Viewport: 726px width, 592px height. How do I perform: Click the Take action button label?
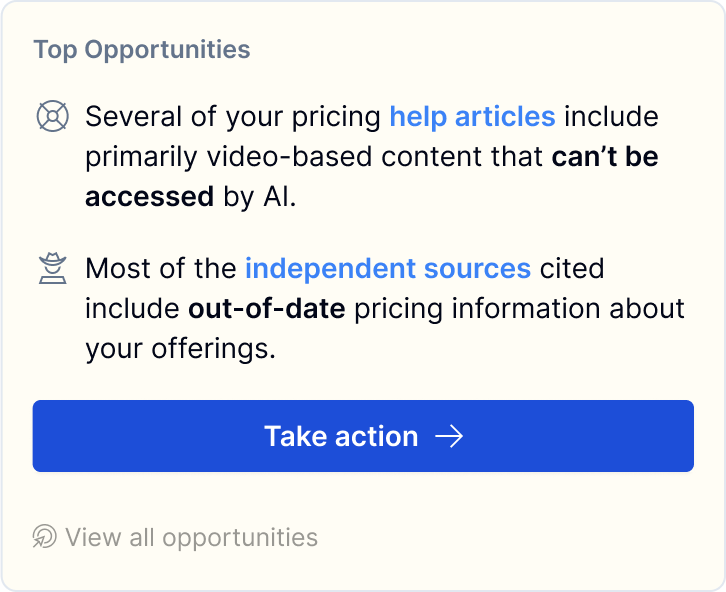coord(341,436)
